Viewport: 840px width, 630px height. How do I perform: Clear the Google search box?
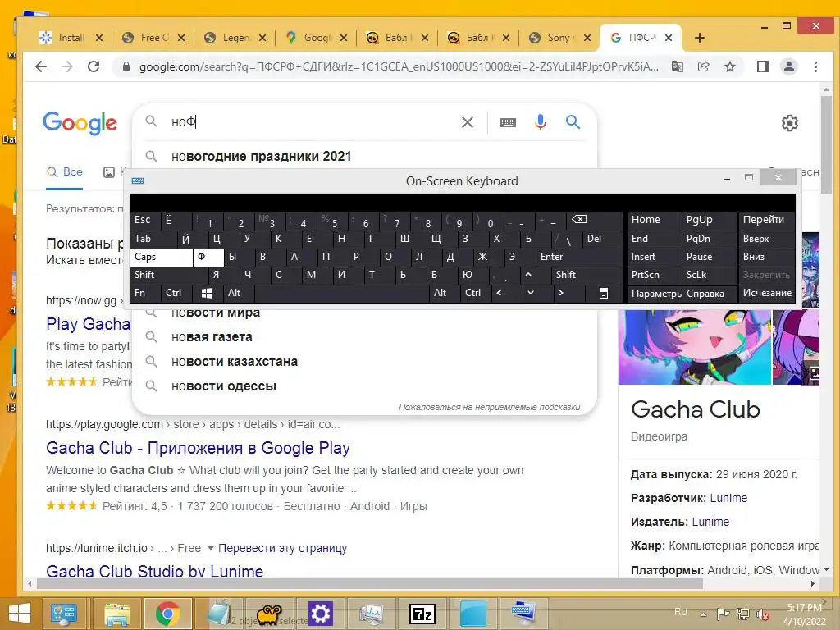click(x=467, y=122)
